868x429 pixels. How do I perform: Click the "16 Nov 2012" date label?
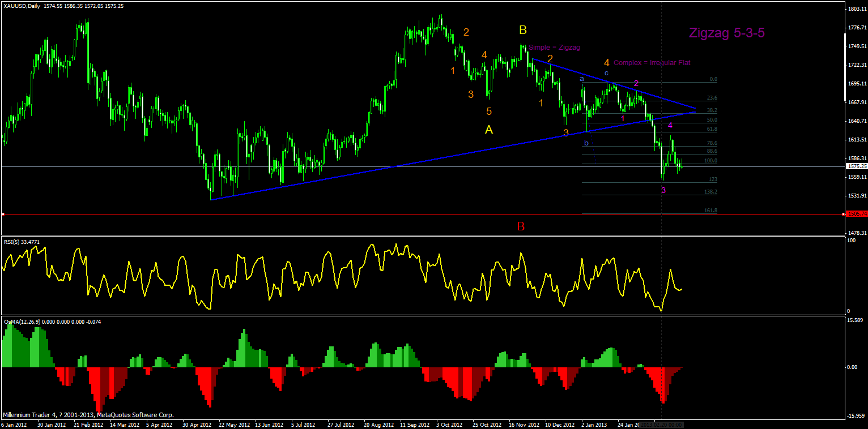pos(524,424)
